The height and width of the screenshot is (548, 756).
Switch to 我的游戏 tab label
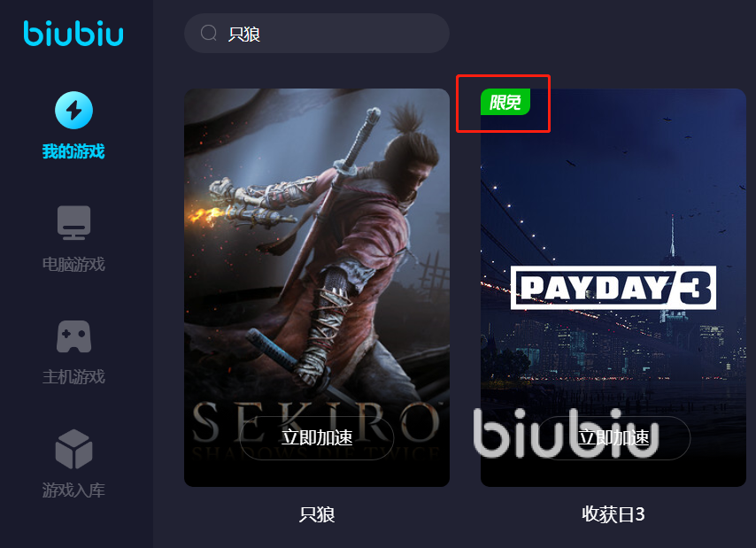click(x=73, y=151)
